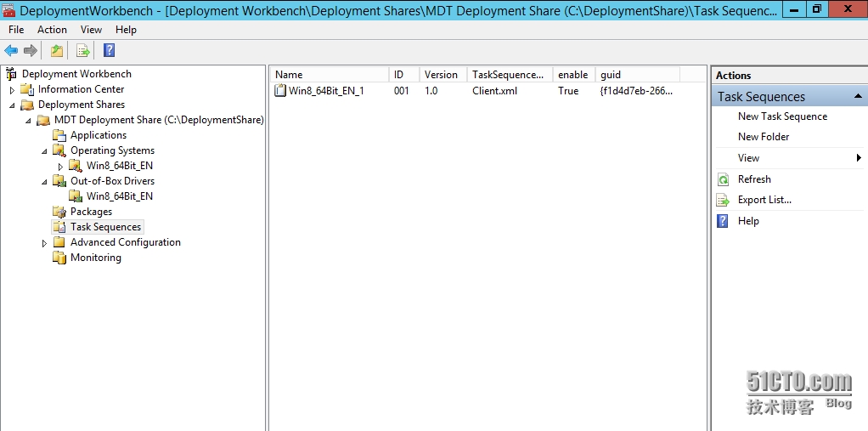Sort by the TaskSequence... column header
The width and height of the screenshot is (868, 431).
click(x=510, y=75)
